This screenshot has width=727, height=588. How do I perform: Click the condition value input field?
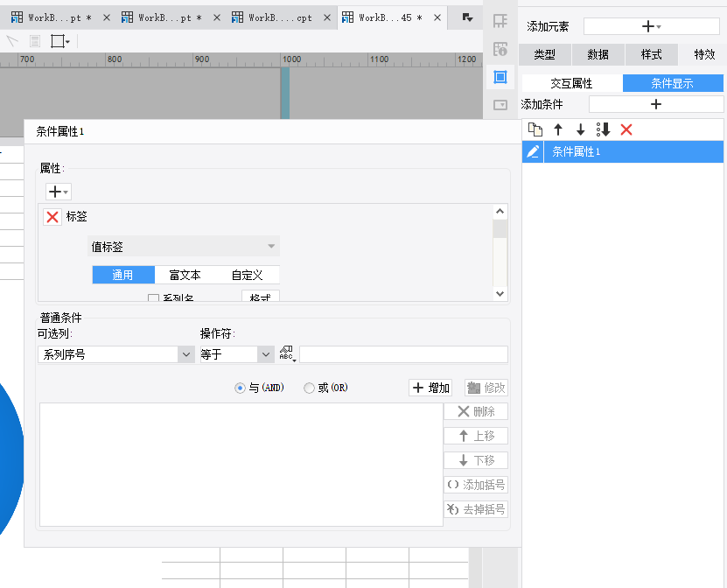pyautogui.click(x=403, y=354)
